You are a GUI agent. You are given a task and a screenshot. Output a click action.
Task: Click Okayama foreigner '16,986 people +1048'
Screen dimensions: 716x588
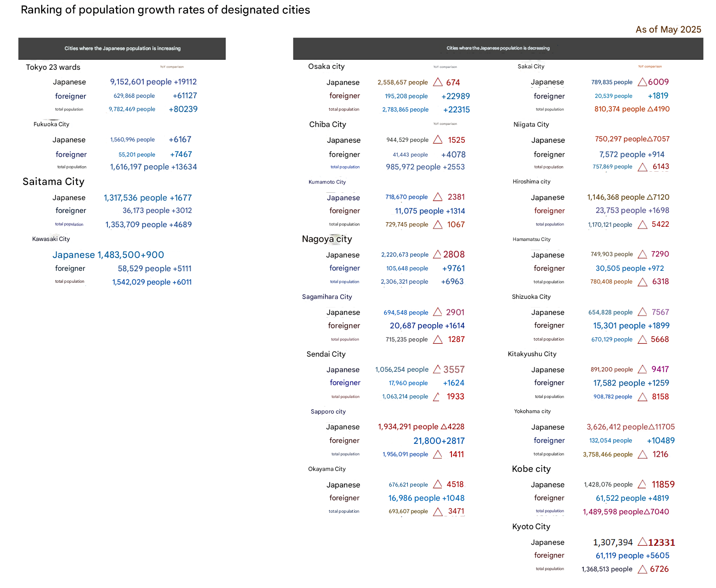426,498
